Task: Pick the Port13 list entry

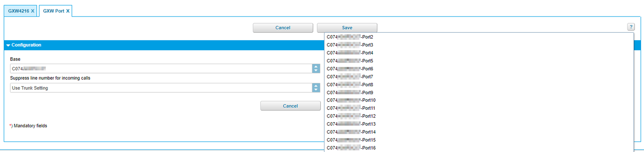Action: pyautogui.click(x=351, y=124)
